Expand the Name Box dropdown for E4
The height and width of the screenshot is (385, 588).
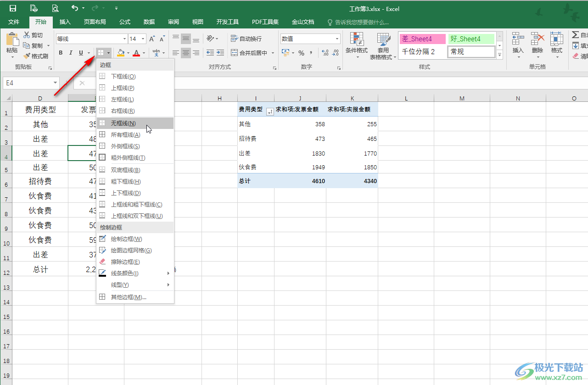tap(56, 83)
